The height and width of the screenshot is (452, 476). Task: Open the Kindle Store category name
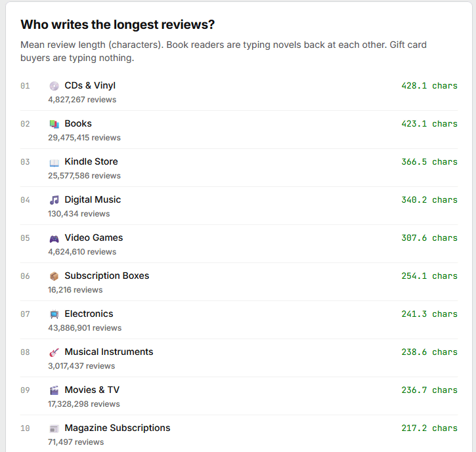click(91, 161)
